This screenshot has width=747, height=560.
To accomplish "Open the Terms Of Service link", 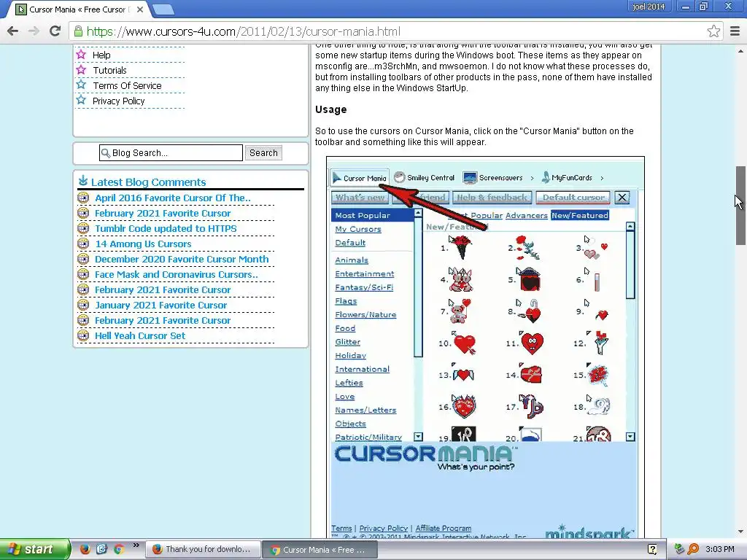I will (x=127, y=86).
